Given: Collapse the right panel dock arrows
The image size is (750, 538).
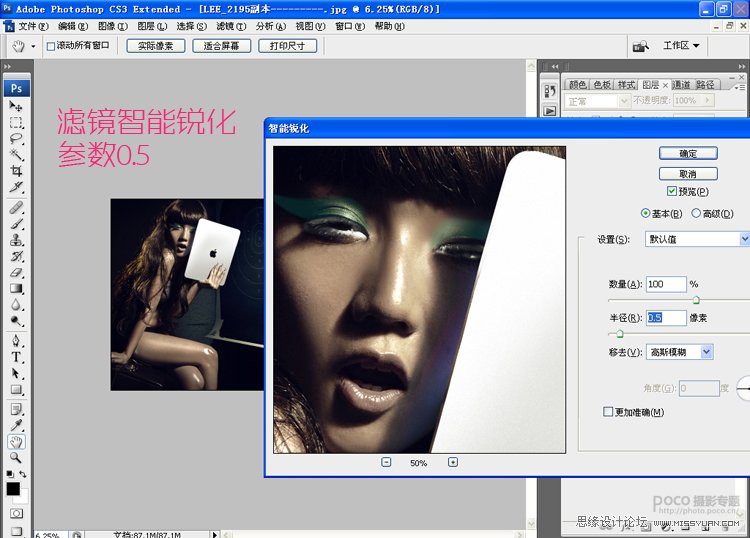Looking at the screenshot, I should point(741,66).
